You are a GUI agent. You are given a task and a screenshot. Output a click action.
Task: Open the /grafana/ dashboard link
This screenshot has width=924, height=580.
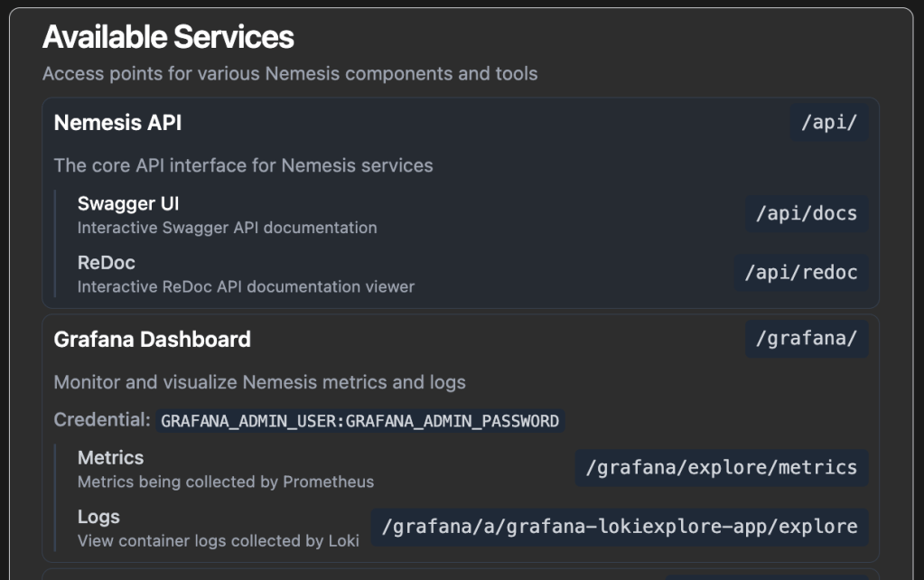[806, 340]
